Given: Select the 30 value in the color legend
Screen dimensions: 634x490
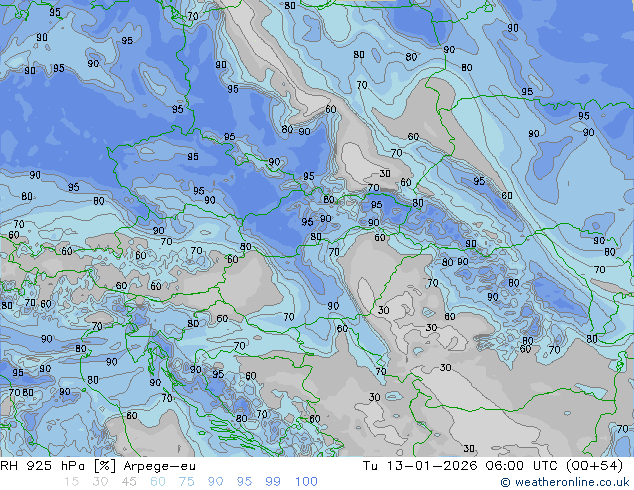Looking at the screenshot, I should tap(100, 482).
